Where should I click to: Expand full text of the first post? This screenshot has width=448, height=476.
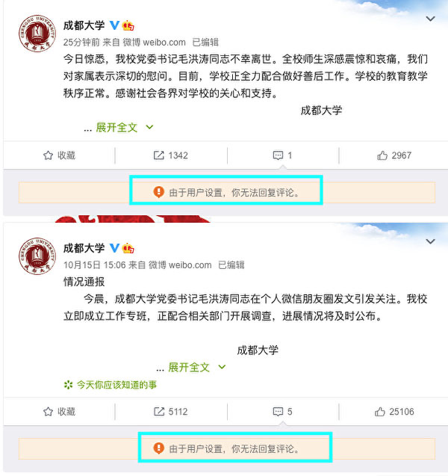[x=125, y=128]
